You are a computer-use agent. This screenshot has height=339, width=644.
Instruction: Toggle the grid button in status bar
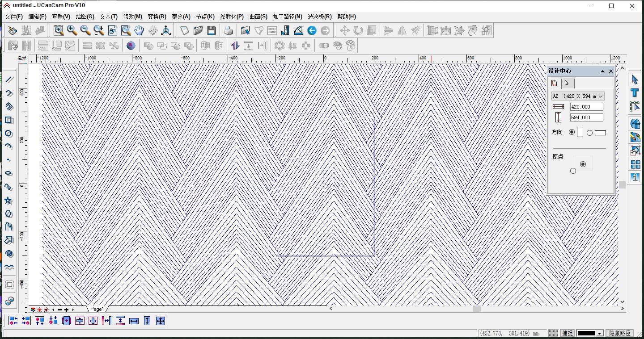click(x=553, y=333)
